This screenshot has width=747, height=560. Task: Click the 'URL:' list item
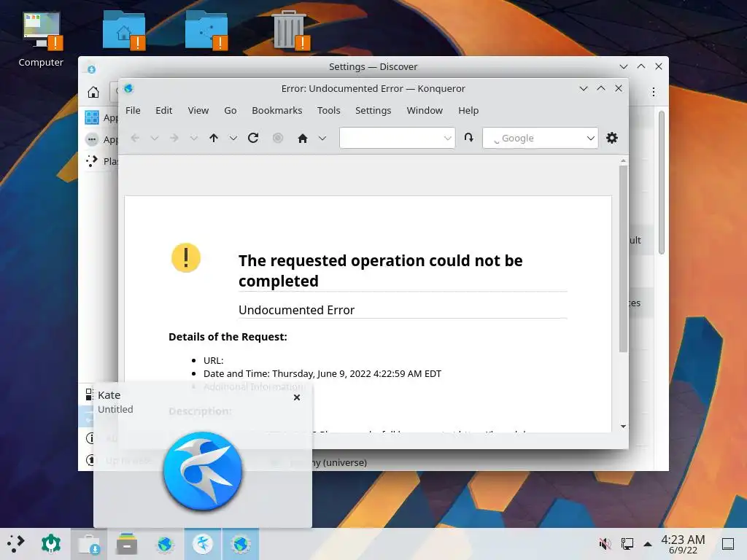point(213,360)
